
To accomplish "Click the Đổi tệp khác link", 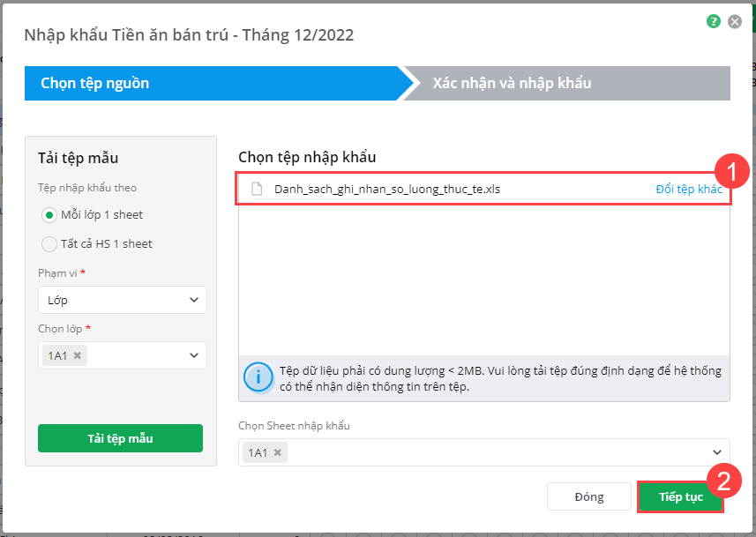I will tap(688, 189).
